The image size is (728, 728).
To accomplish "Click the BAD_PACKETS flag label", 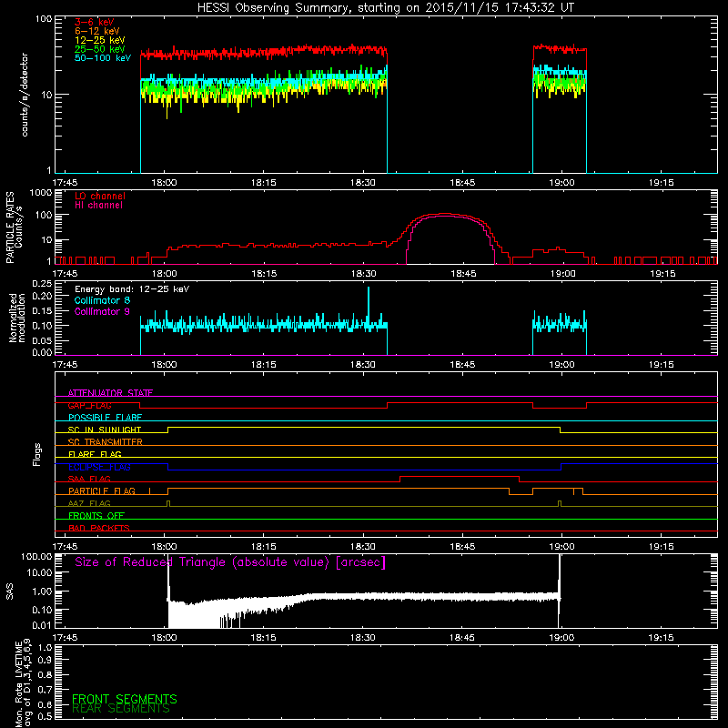I will (x=99, y=528).
